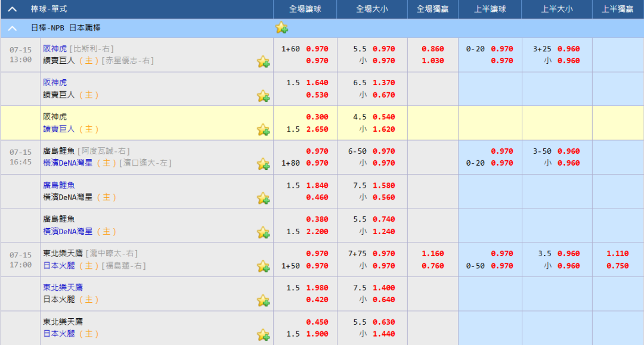Screen dimensions: 644x345
Task: Select the 上半大小 column header
Action: tap(557, 9)
